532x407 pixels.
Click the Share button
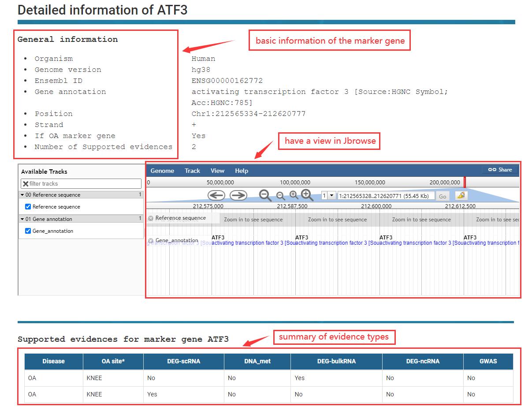(500, 170)
